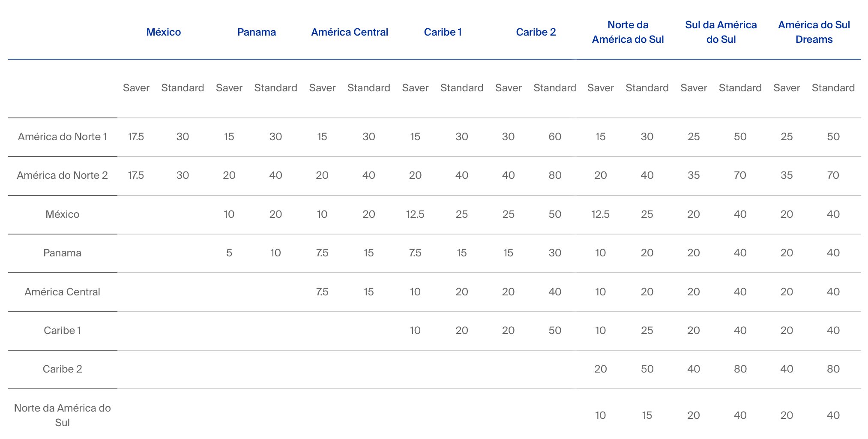
Task: Click the Panama row label
Action: (63, 253)
